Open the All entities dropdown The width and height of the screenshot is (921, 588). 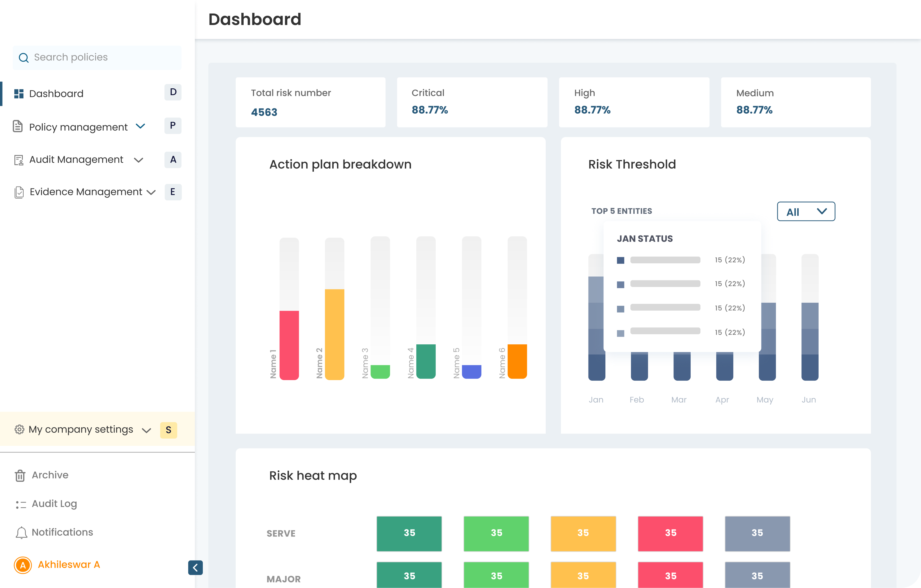(806, 212)
